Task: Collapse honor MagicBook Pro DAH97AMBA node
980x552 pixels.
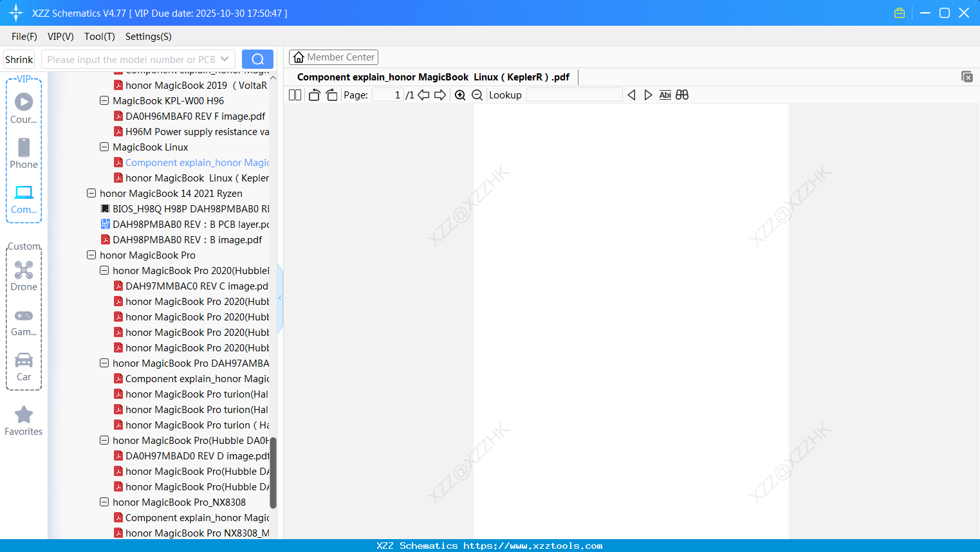Action: (104, 363)
